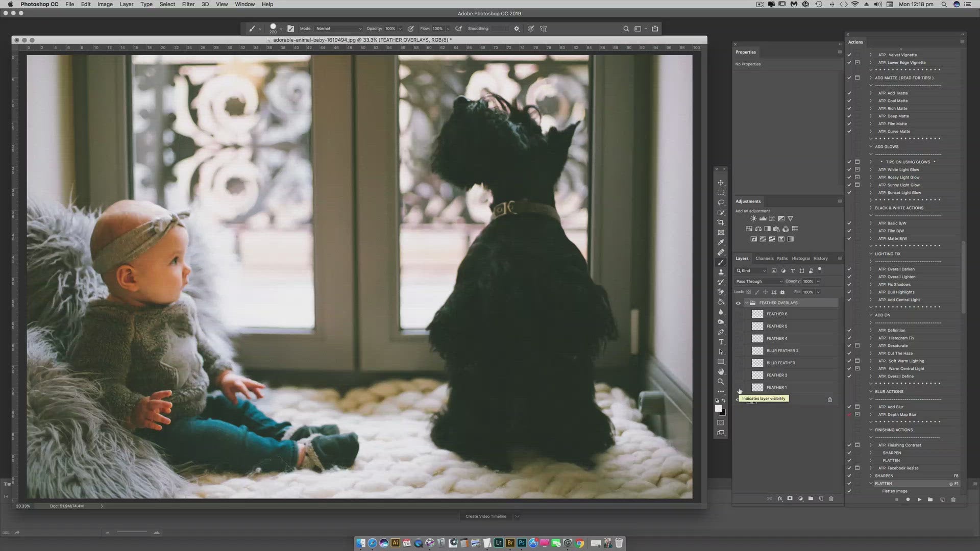Viewport: 980px width, 551px height.
Task: Select the Zoom tool in toolbar
Action: (x=721, y=382)
